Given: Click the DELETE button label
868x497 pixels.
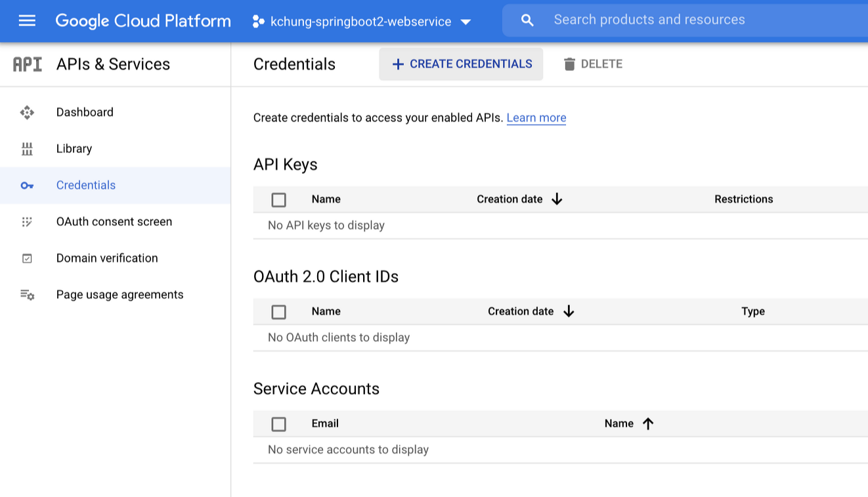Looking at the screenshot, I should click(x=601, y=64).
